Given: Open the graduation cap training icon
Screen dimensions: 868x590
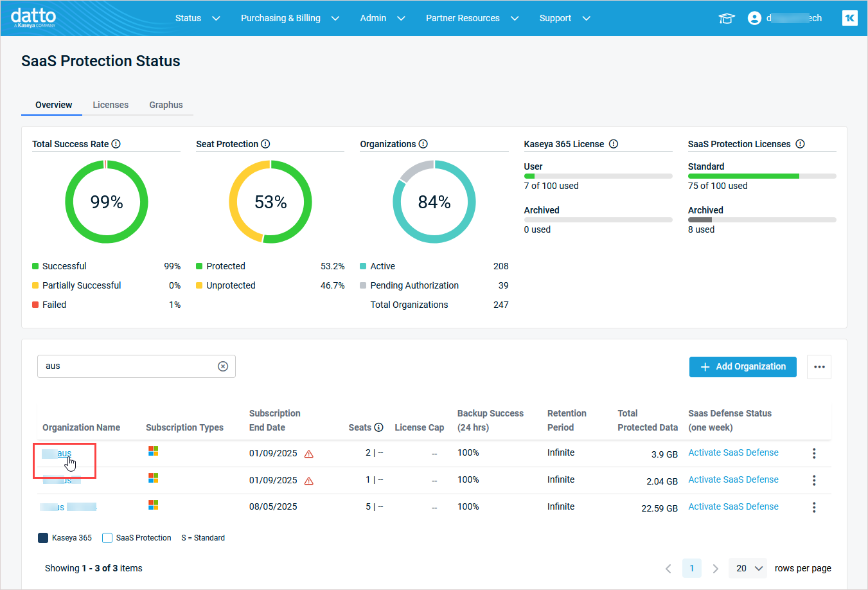Looking at the screenshot, I should [x=726, y=18].
